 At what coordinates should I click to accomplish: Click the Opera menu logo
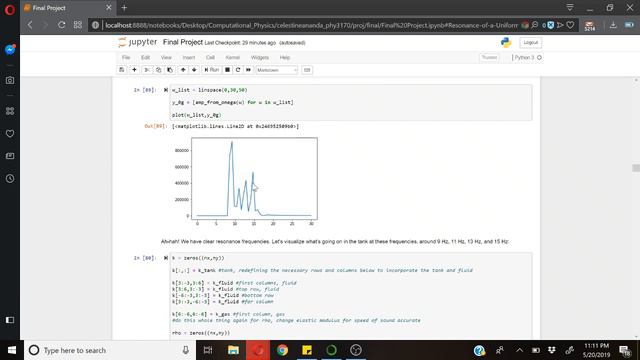[10, 9]
